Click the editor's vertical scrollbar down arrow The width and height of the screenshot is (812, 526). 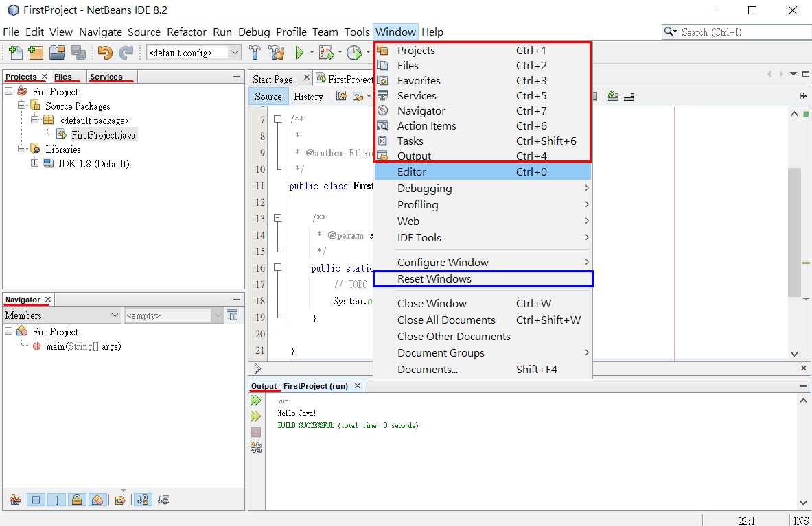(x=794, y=354)
